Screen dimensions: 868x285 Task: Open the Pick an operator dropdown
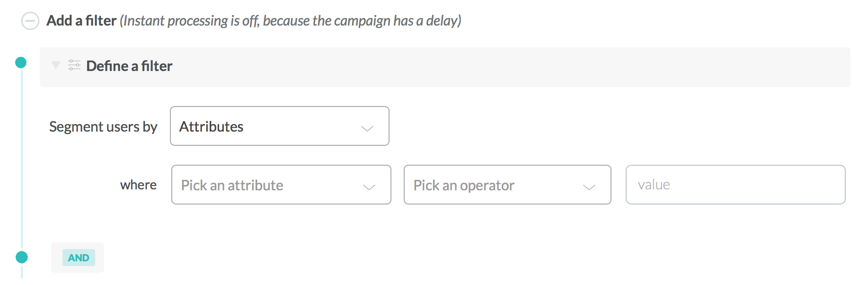pyautogui.click(x=507, y=185)
